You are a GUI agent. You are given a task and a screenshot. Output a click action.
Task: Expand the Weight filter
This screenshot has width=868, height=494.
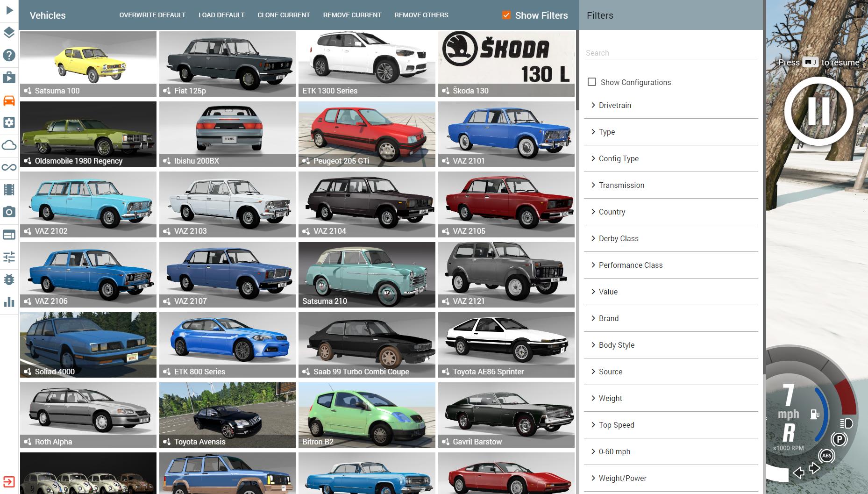[671, 398]
